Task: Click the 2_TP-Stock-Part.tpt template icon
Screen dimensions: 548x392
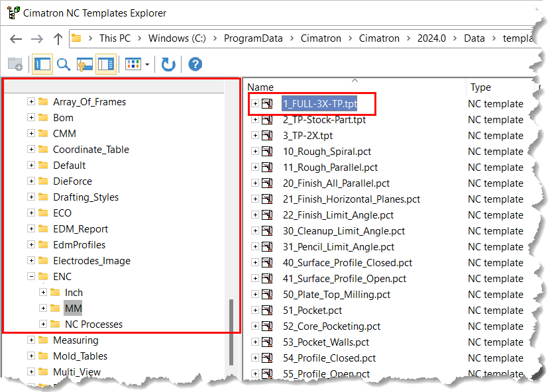Action: 267,119
